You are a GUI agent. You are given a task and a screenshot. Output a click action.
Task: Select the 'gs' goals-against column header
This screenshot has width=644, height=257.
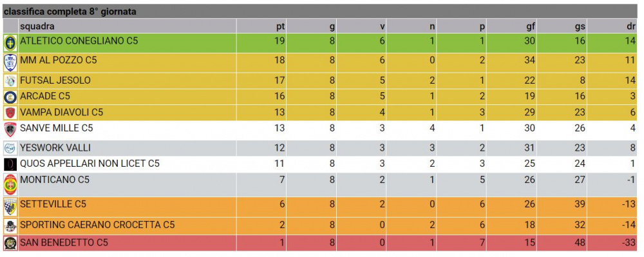(580, 26)
